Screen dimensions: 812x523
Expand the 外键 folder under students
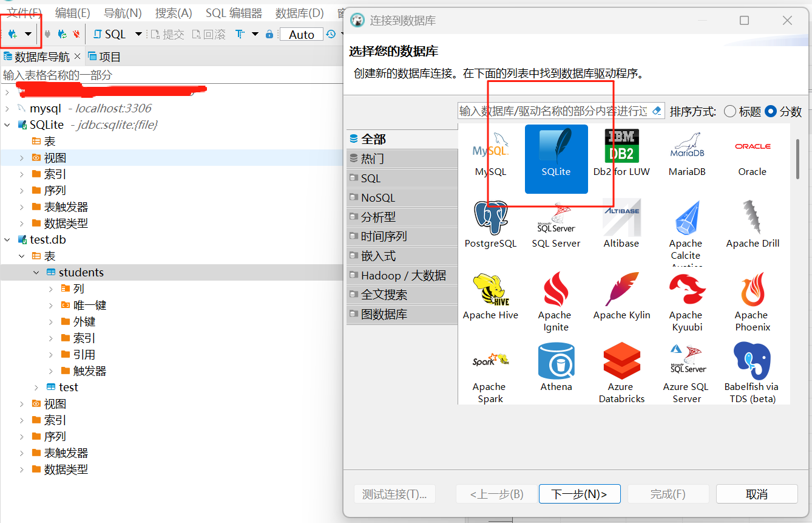point(51,322)
